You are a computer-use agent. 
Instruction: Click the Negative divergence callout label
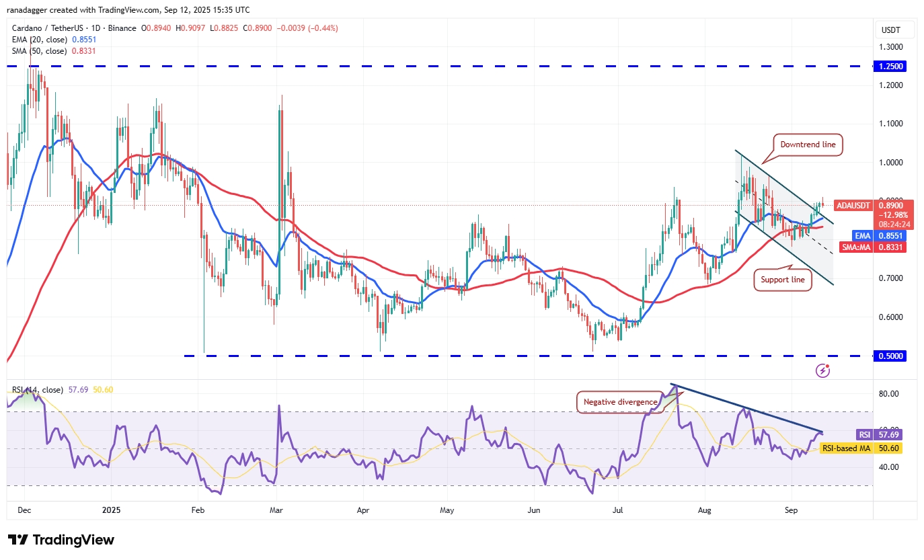pos(618,402)
